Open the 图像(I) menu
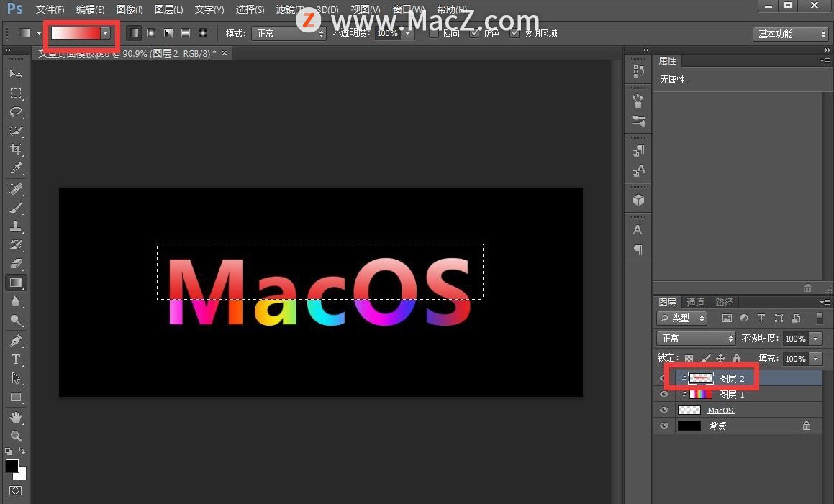 [x=130, y=9]
